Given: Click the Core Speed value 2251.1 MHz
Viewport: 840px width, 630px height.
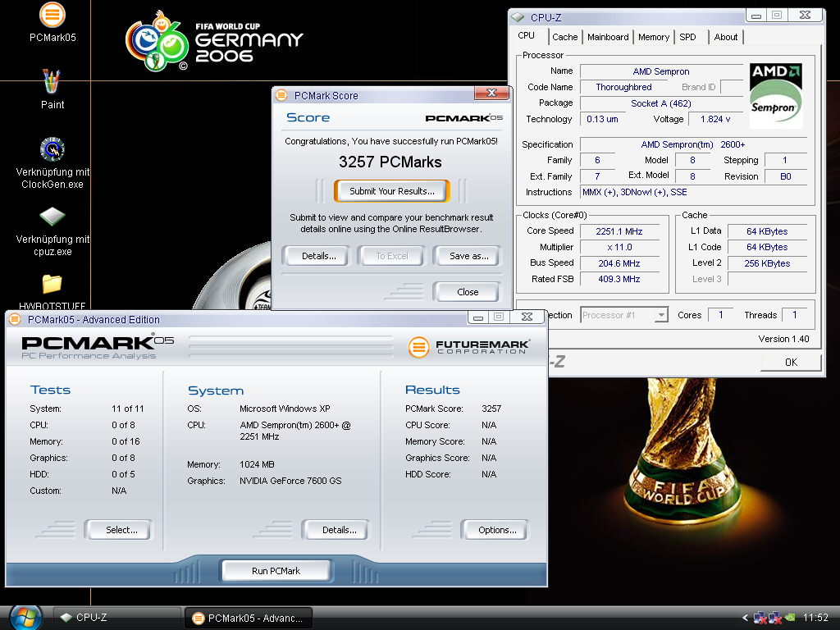Looking at the screenshot, I should coord(619,231).
